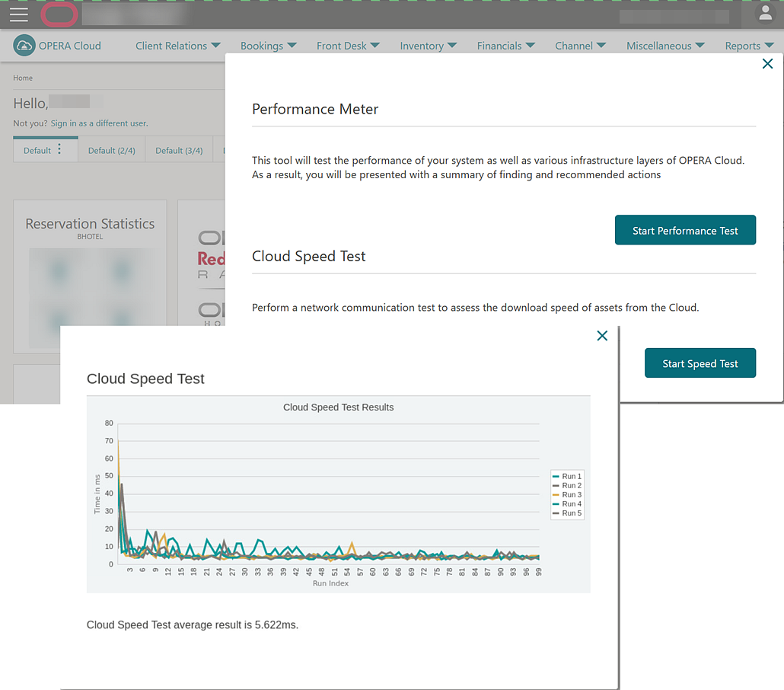
Task: Toggle Run 3 in chart legend
Action: [x=567, y=494]
